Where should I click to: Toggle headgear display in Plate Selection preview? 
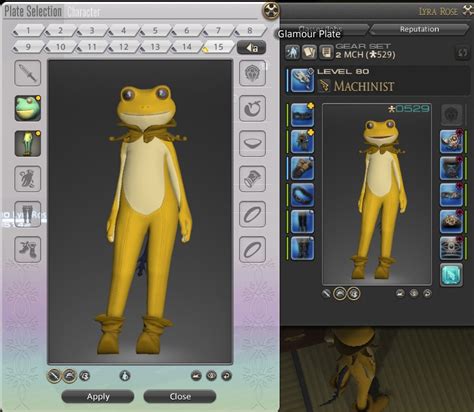[x=70, y=376]
